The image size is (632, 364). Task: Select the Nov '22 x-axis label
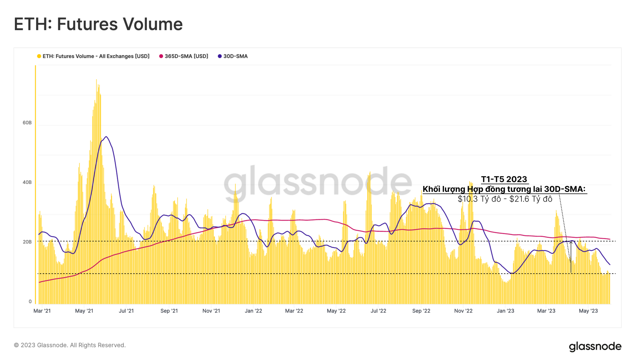tap(463, 311)
